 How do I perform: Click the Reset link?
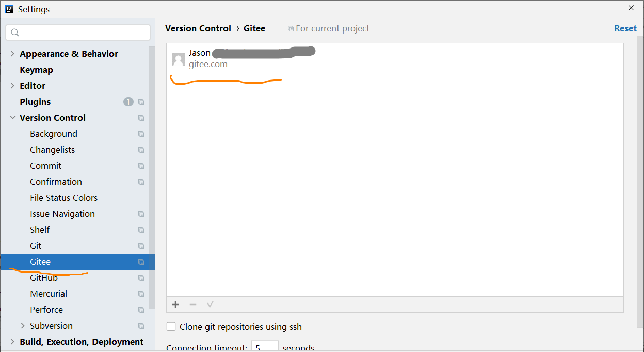[x=625, y=28]
